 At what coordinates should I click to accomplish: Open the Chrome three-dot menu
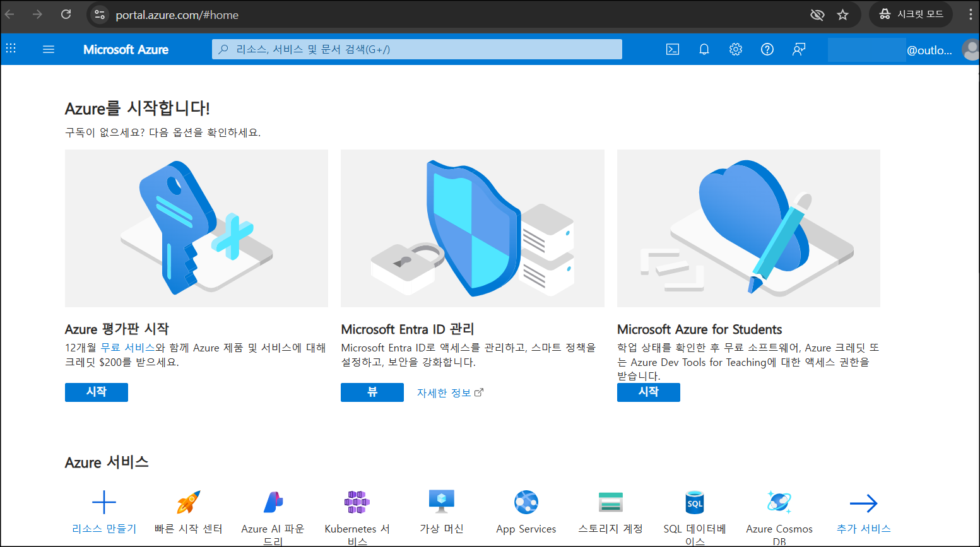[971, 14]
